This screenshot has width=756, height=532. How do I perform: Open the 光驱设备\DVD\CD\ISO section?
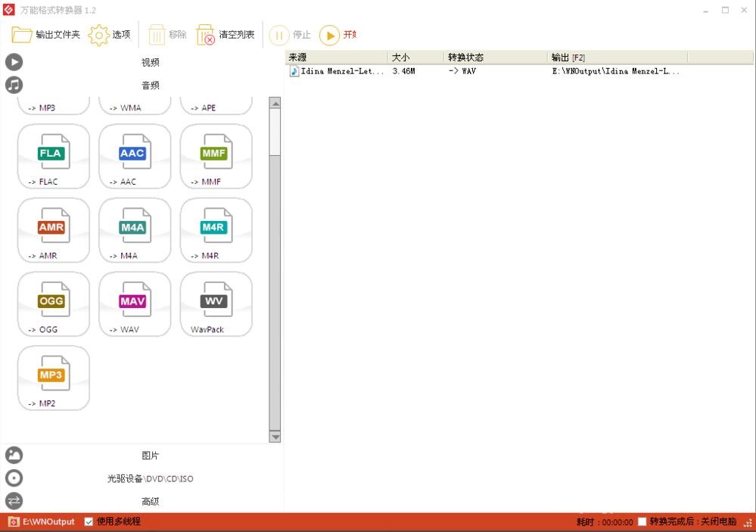[150, 478]
